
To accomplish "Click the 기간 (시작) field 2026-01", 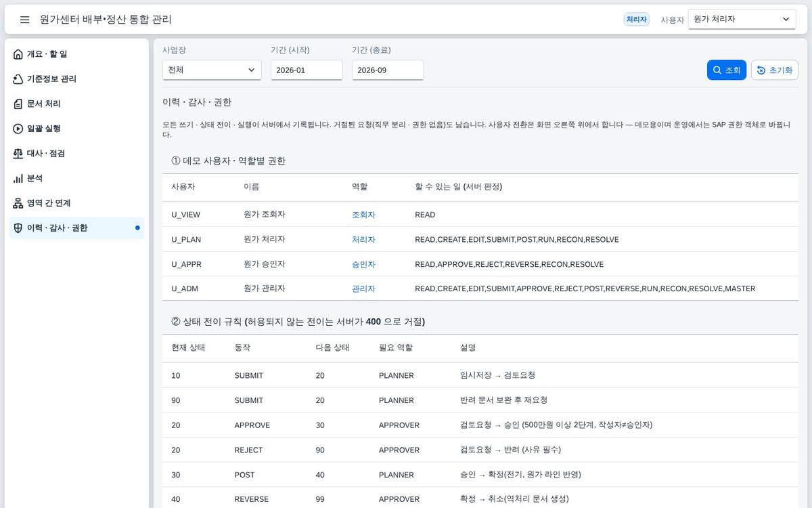I will (307, 70).
